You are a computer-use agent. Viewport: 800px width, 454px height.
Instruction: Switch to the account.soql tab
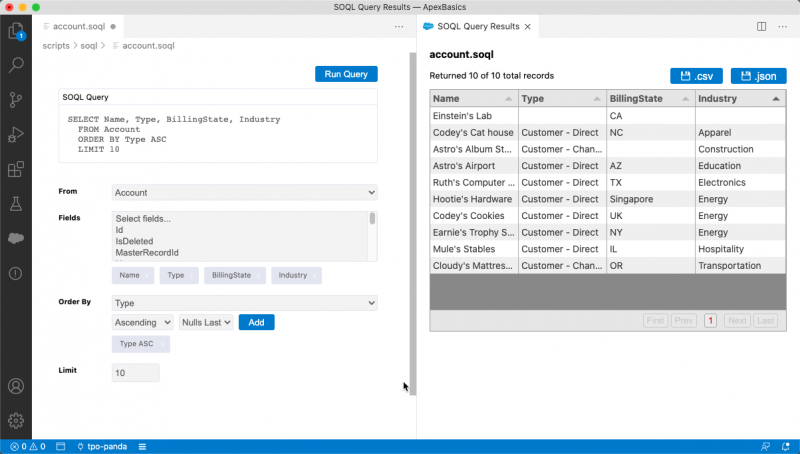point(79,27)
